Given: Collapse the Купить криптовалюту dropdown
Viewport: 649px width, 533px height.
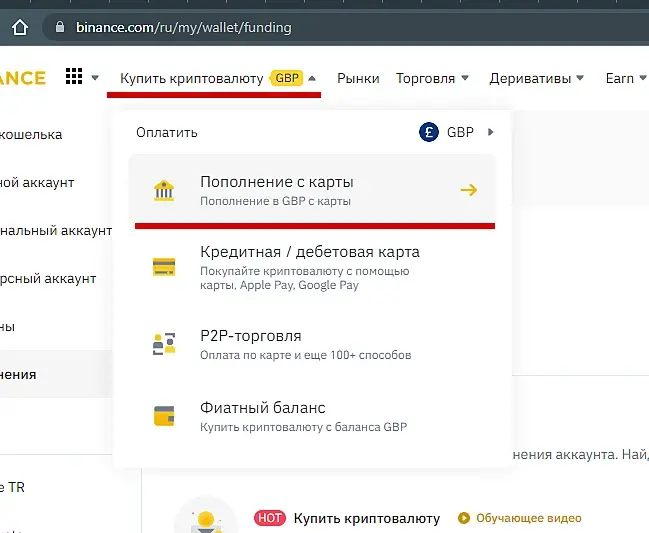Looking at the screenshot, I should [x=312, y=78].
